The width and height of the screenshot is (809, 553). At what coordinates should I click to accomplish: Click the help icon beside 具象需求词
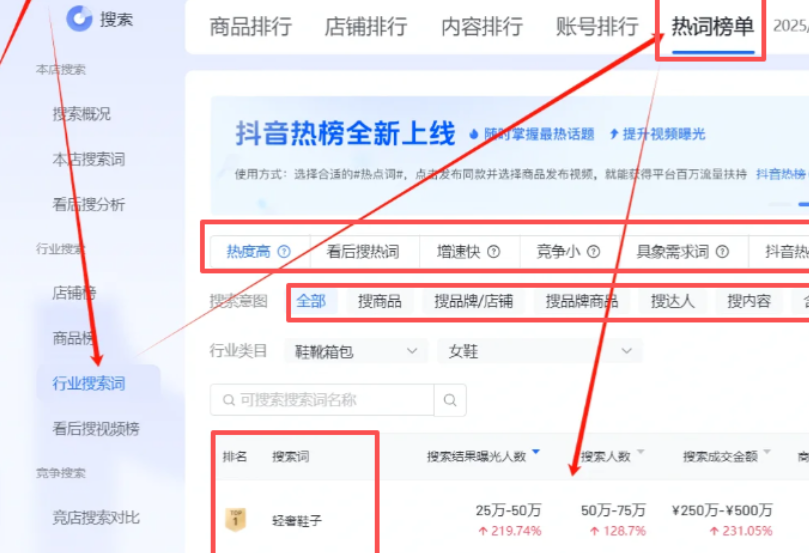[x=723, y=252]
